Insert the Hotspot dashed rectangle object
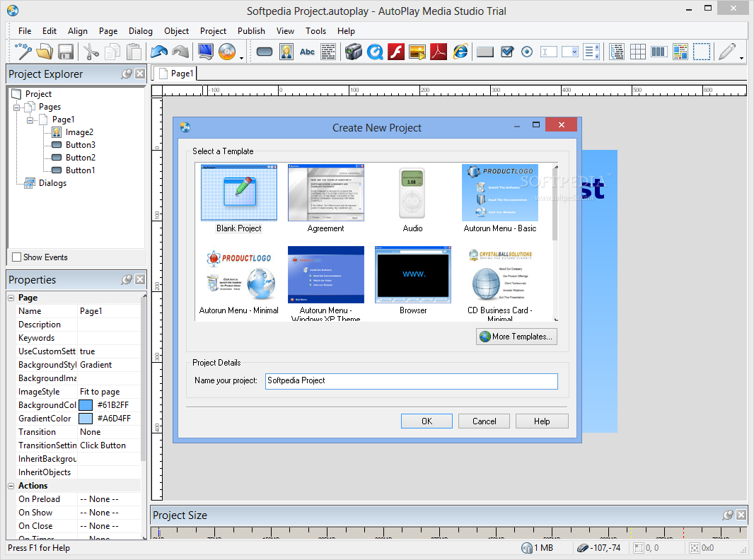This screenshot has height=560, width=754. pyautogui.click(x=702, y=52)
